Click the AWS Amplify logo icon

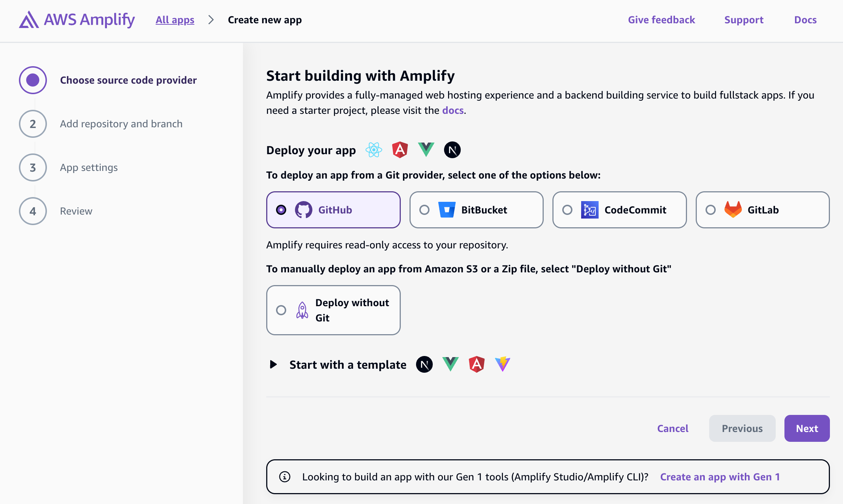click(x=29, y=20)
